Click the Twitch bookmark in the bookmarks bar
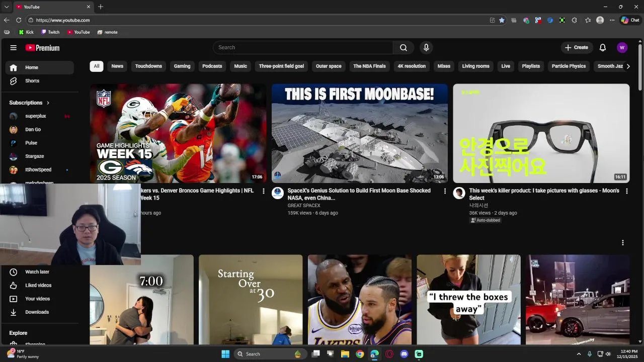Image resolution: width=644 pixels, height=362 pixels. 50,32
